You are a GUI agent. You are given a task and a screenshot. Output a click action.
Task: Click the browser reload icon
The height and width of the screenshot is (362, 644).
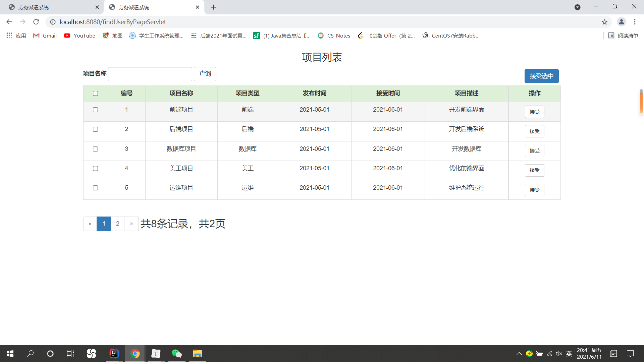point(36,22)
